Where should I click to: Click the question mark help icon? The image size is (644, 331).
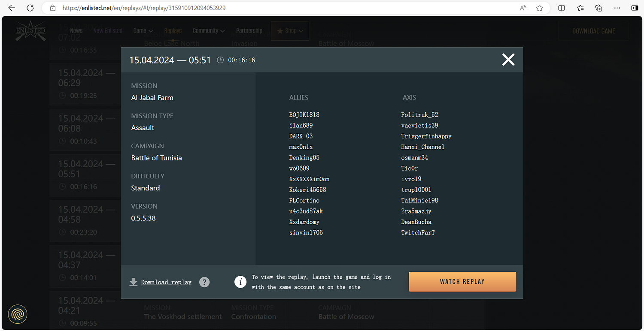pos(204,282)
